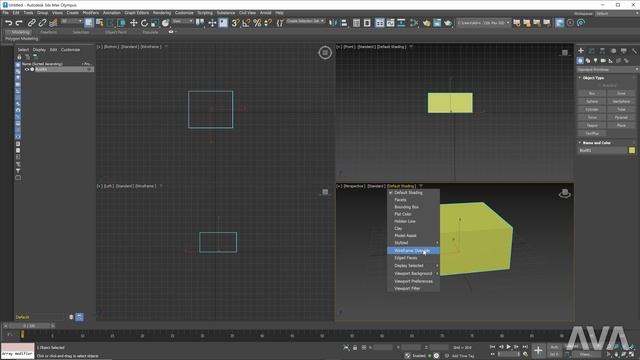Edit the Box001 object name field
The width and height of the screenshot is (640, 360).
click(602, 150)
